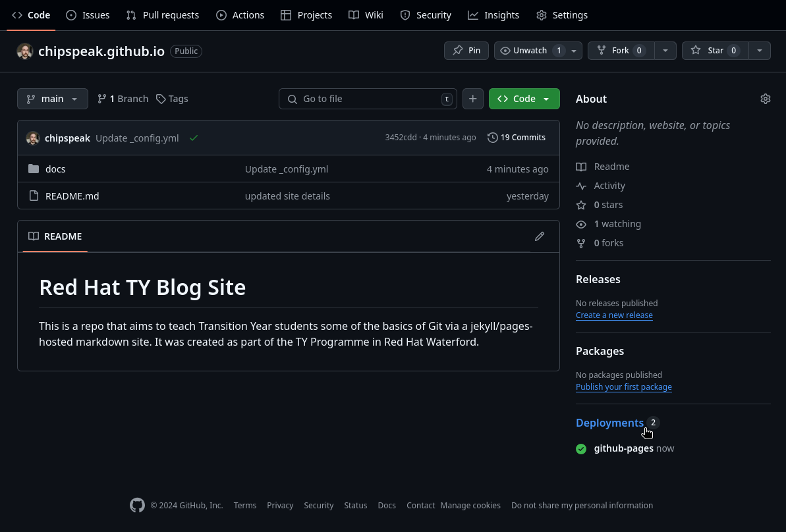The height and width of the screenshot is (532, 786).
Task: Pin this repository
Action: (x=466, y=50)
